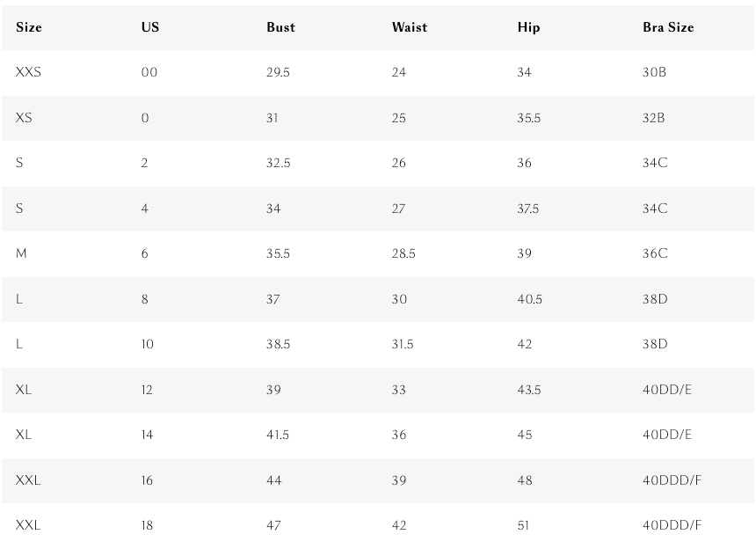Image resolution: width=756 pixels, height=549 pixels.
Task: Select the 43.5 hip value
Action: pos(529,390)
